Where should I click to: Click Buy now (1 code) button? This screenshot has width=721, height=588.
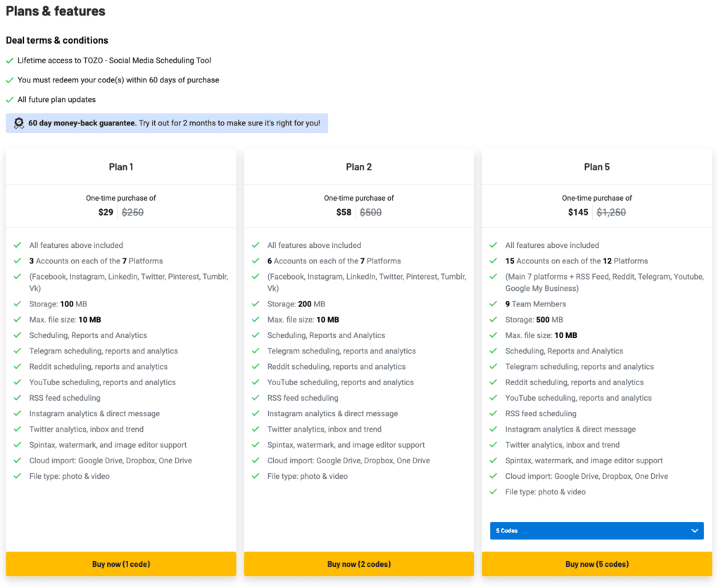click(x=121, y=563)
